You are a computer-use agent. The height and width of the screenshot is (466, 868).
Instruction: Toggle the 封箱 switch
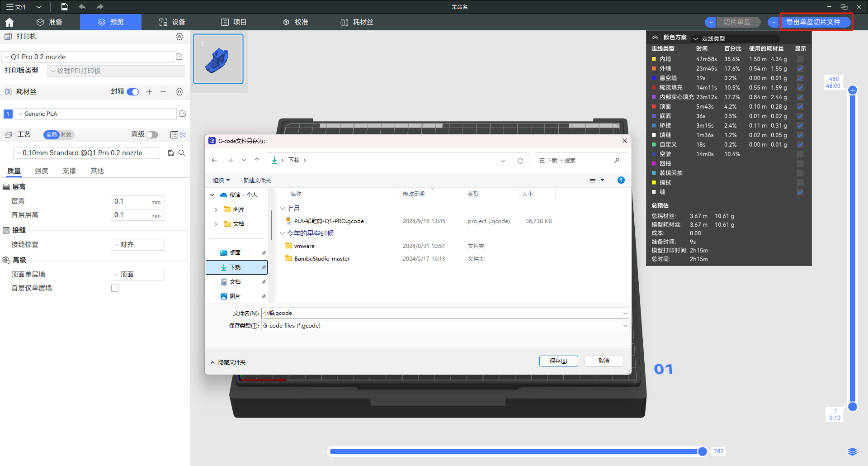[x=132, y=92]
